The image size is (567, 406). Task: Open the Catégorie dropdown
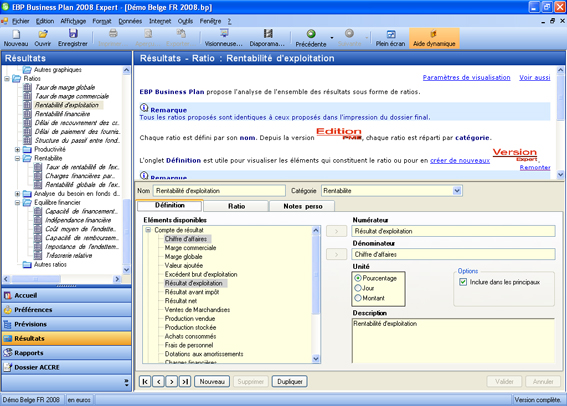point(457,191)
